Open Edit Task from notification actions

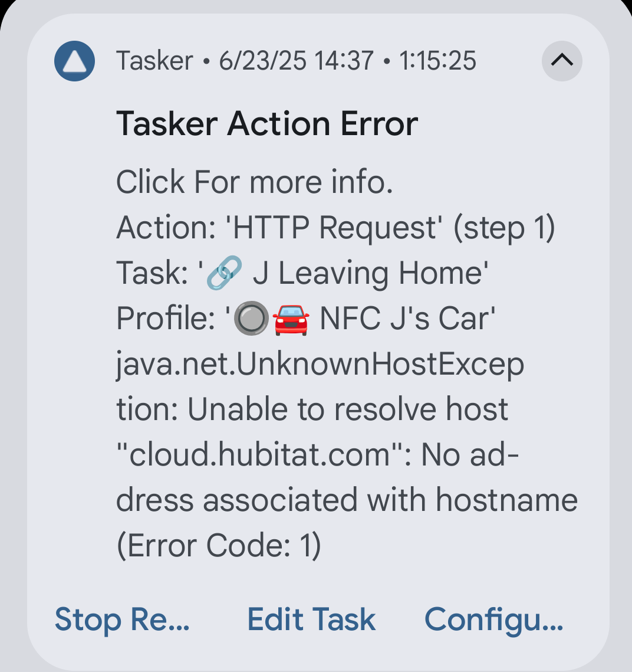pos(311,619)
